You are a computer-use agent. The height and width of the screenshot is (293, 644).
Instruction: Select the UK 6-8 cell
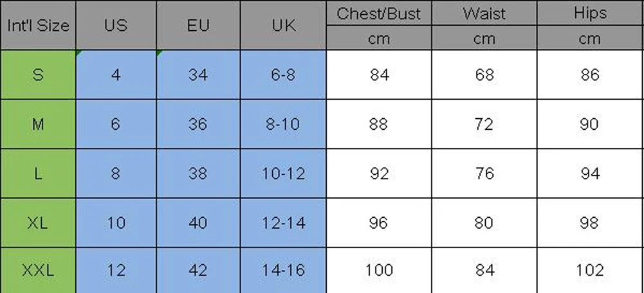click(283, 75)
